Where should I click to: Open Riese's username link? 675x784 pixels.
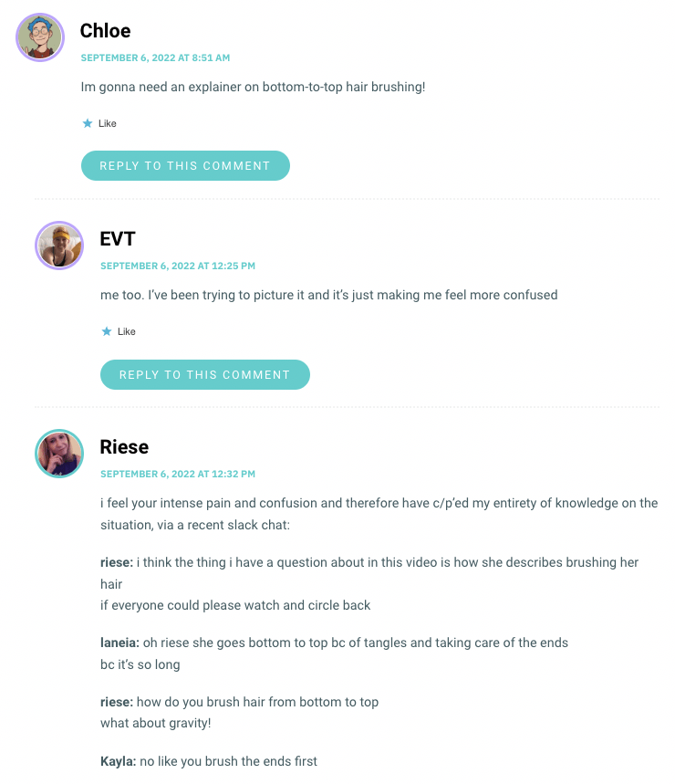tap(124, 447)
